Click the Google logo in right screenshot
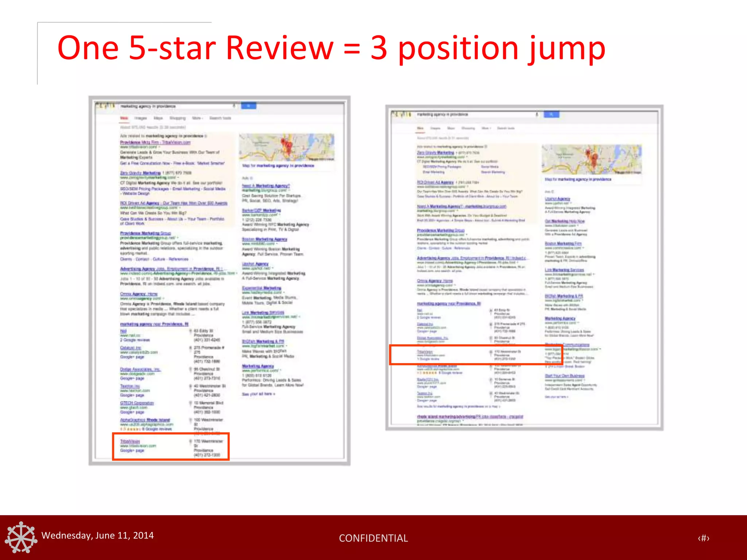Image resolution: width=747 pixels, height=560 pixels. click(x=401, y=114)
